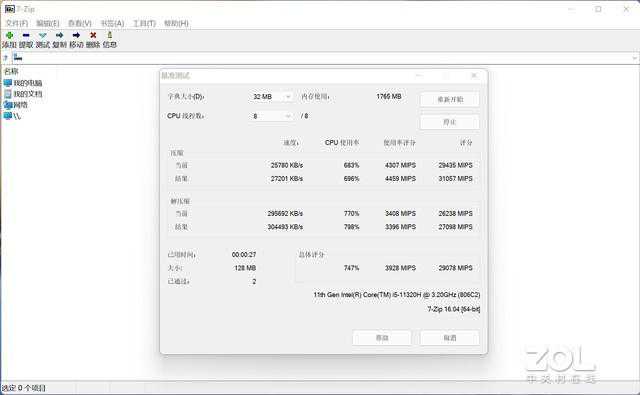This screenshot has height=395, width=640.
Task: Click the Restart (重新开始) benchmark button
Action: [450, 100]
